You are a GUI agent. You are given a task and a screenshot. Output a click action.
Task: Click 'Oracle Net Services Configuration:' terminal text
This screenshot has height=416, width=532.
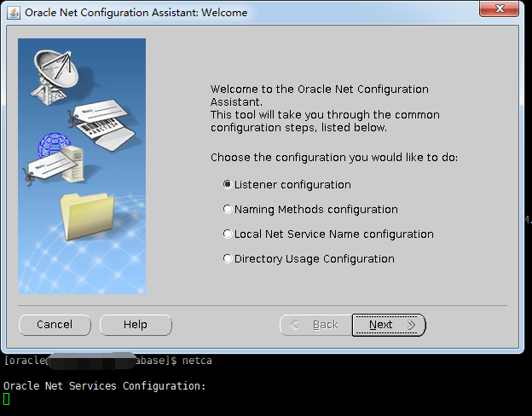(x=105, y=386)
